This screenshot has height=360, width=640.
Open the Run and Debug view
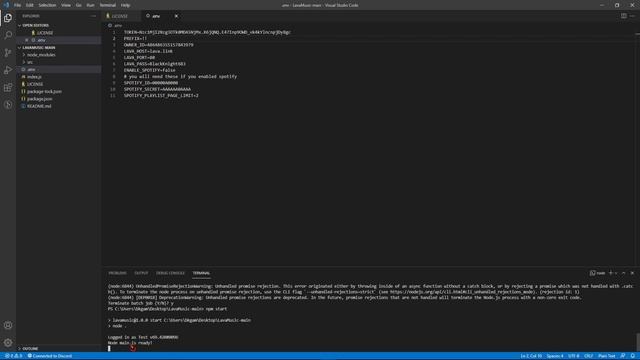8,70
